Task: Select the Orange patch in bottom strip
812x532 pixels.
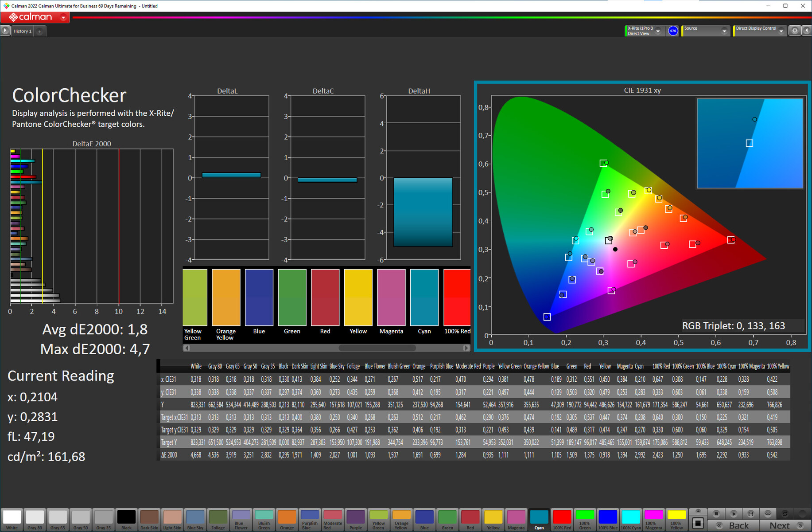Action: coord(287,520)
